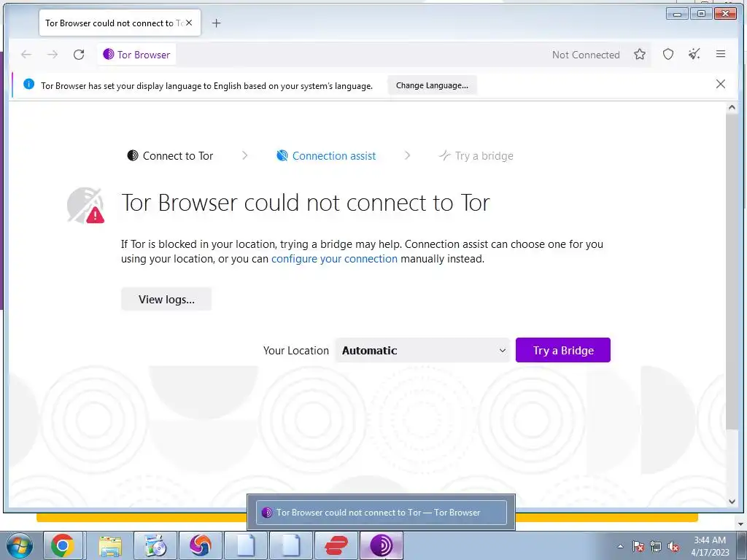Click the first blank document taskbar icon
Viewport: 747px width, 560px height.
click(x=246, y=545)
